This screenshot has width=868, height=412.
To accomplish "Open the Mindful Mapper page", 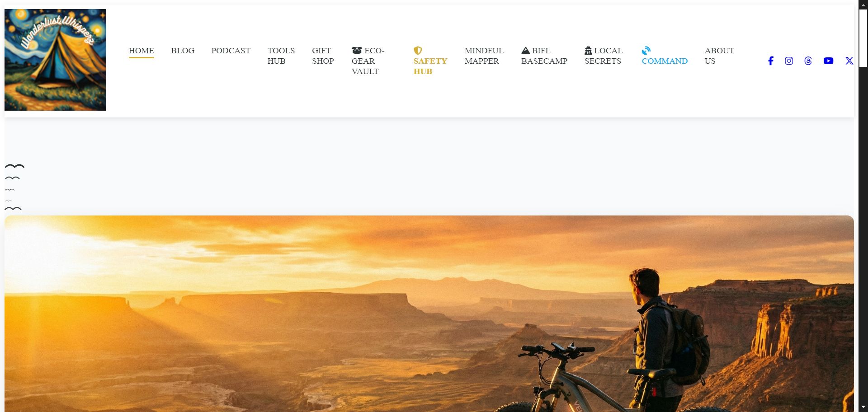I will 484,56.
